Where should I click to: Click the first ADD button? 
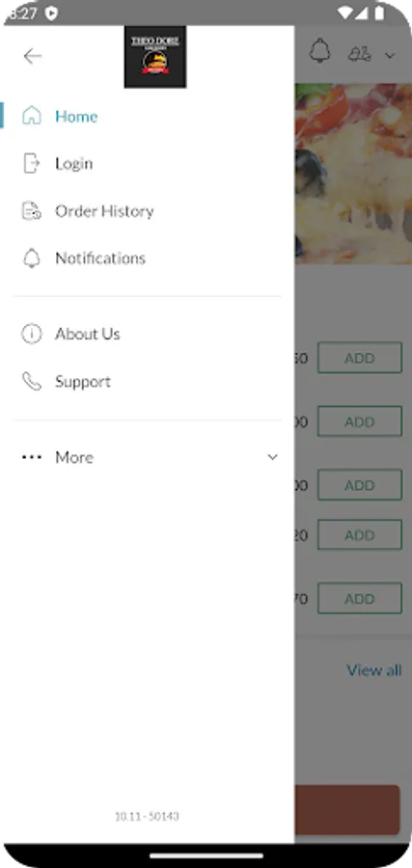pyautogui.click(x=360, y=358)
